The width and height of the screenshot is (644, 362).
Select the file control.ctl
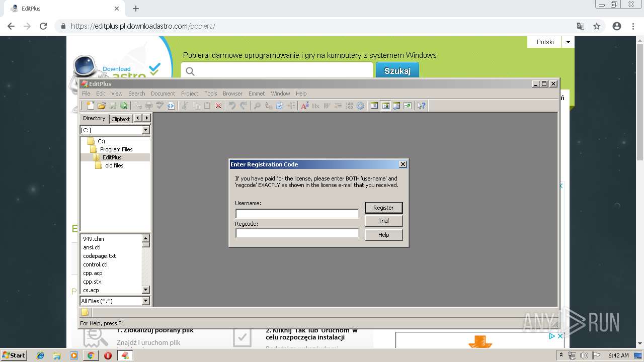95,264
